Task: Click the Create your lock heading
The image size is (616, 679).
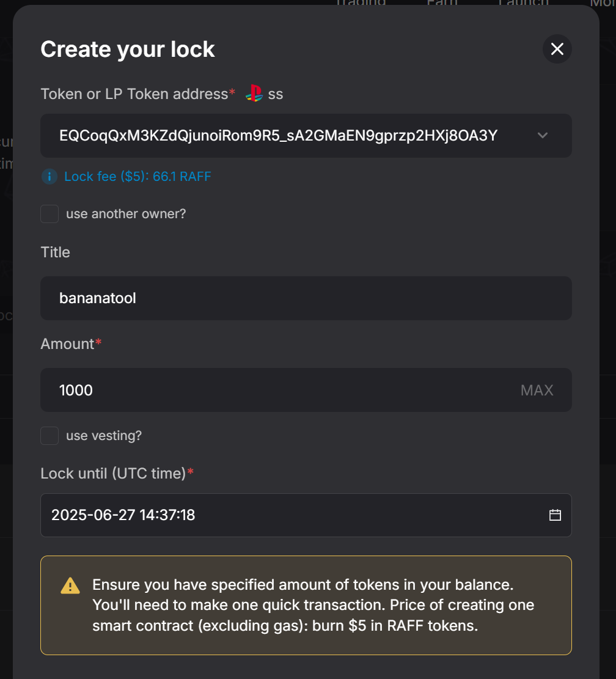Action: click(x=128, y=49)
